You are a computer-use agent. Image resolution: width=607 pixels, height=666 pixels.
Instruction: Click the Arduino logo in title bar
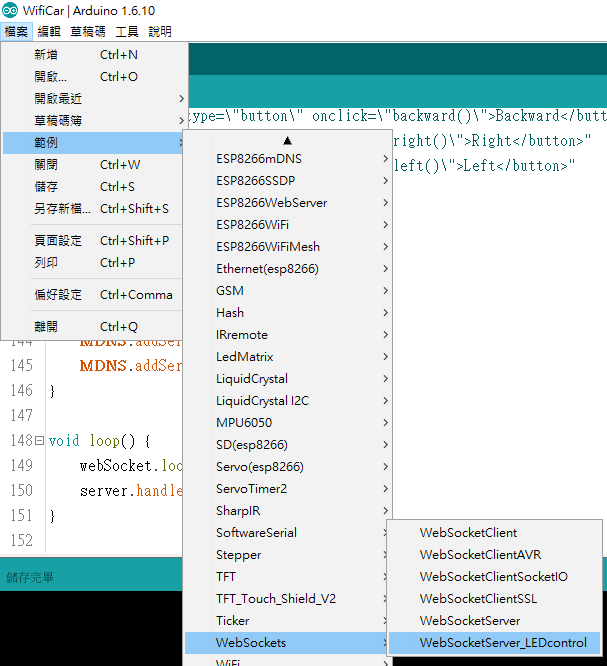coord(10,10)
